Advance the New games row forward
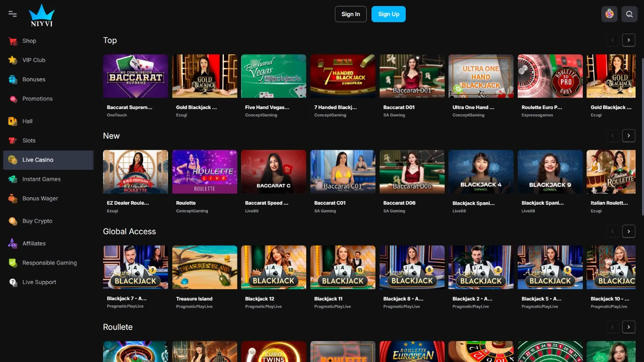644x362 pixels. [628, 136]
